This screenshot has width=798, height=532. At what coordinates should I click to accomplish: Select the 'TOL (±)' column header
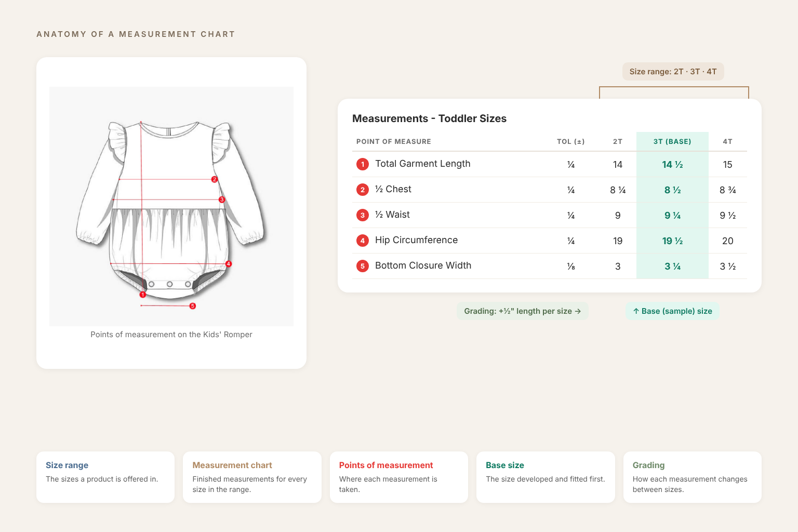pos(570,141)
